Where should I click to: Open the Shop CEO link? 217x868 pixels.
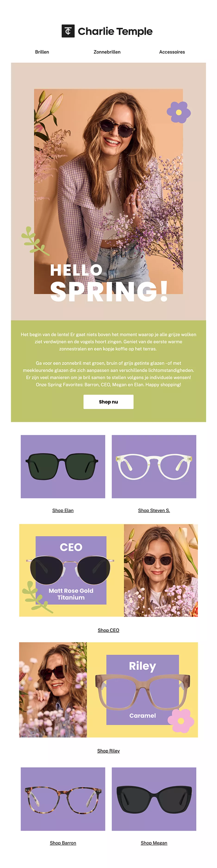pos(108,630)
